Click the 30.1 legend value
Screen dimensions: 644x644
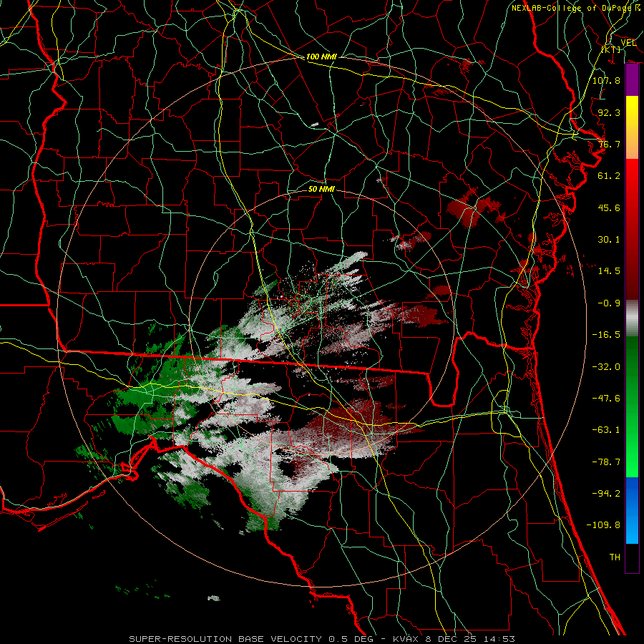click(x=609, y=240)
